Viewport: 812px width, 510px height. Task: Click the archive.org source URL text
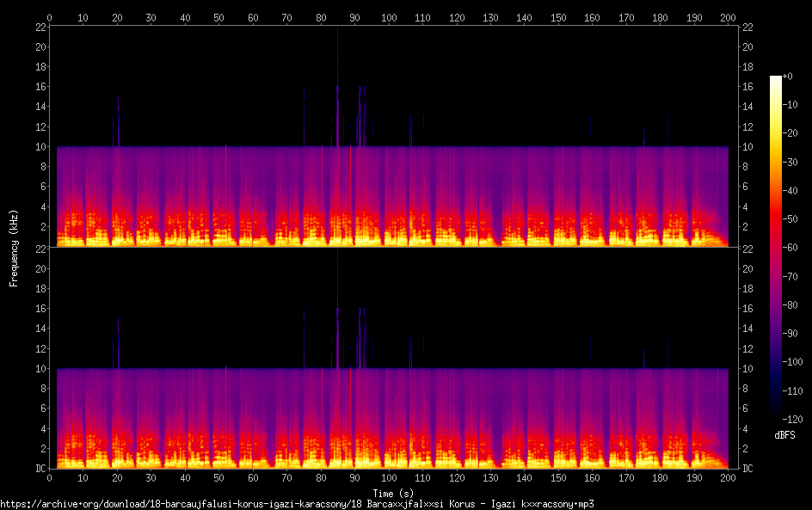(297, 504)
